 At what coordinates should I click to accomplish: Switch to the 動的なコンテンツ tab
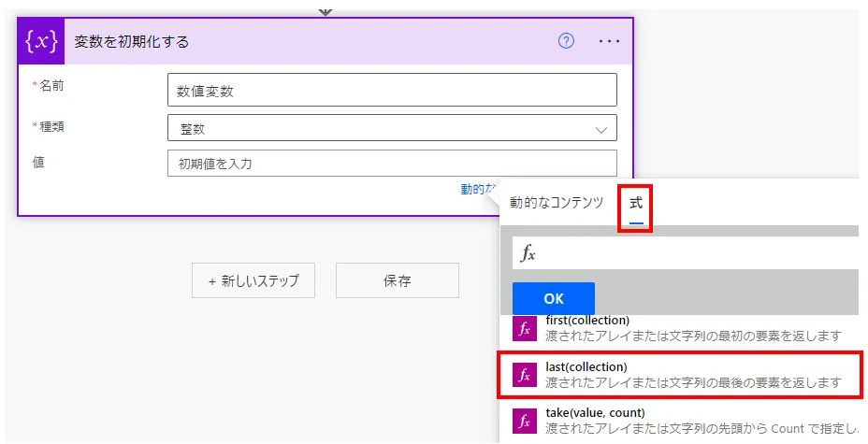(557, 203)
